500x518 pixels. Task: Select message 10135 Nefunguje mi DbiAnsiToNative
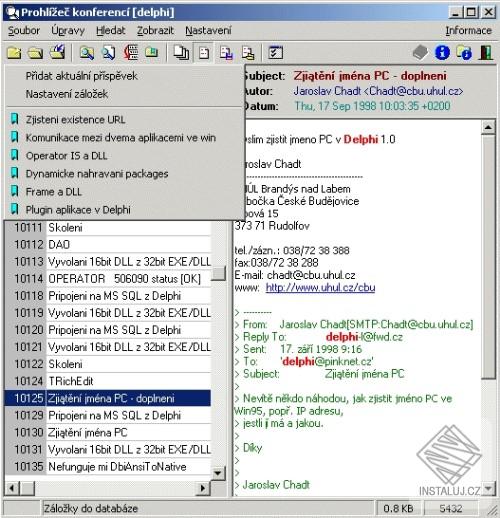click(108, 467)
